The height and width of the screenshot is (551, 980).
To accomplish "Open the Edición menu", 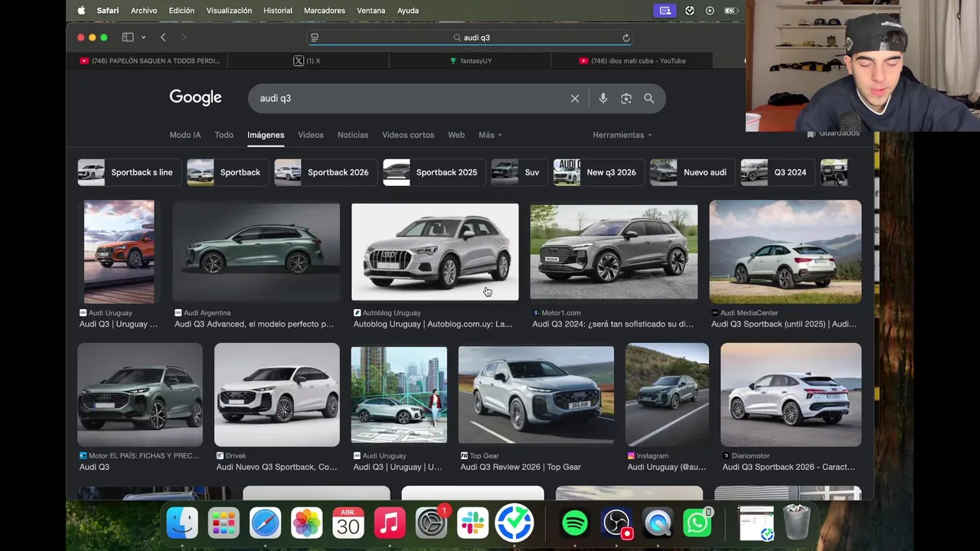I will [x=181, y=11].
